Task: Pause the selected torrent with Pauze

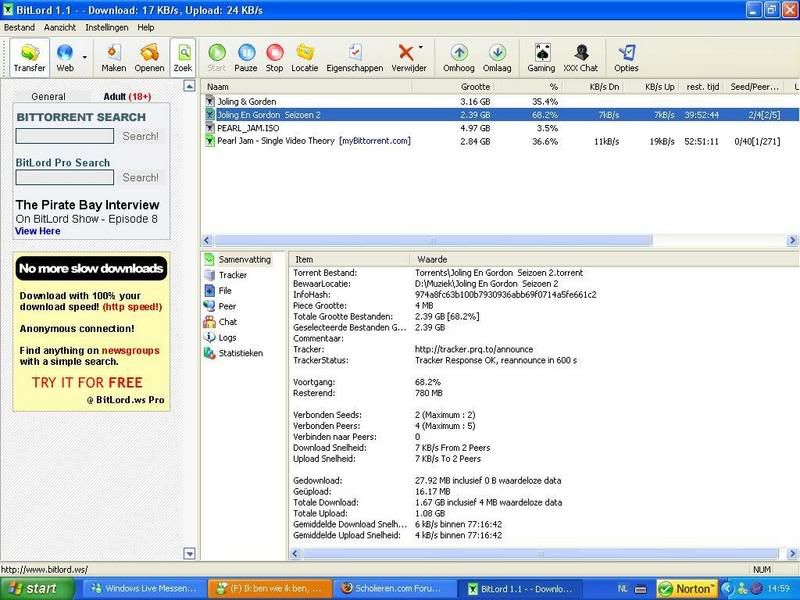Action: (x=246, y=58)
